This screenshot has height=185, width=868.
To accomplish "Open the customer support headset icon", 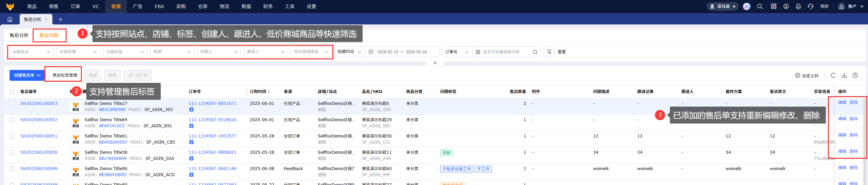I will [811, 6].
